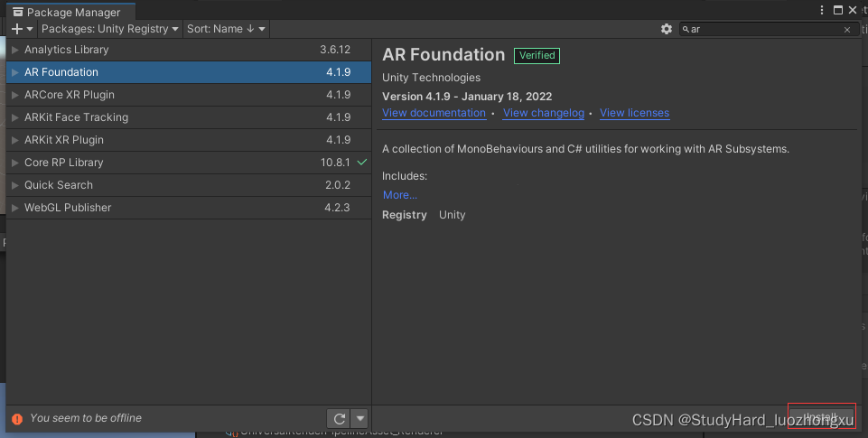
Task: Open the Sort: Name dropdown
Action: 226,29
